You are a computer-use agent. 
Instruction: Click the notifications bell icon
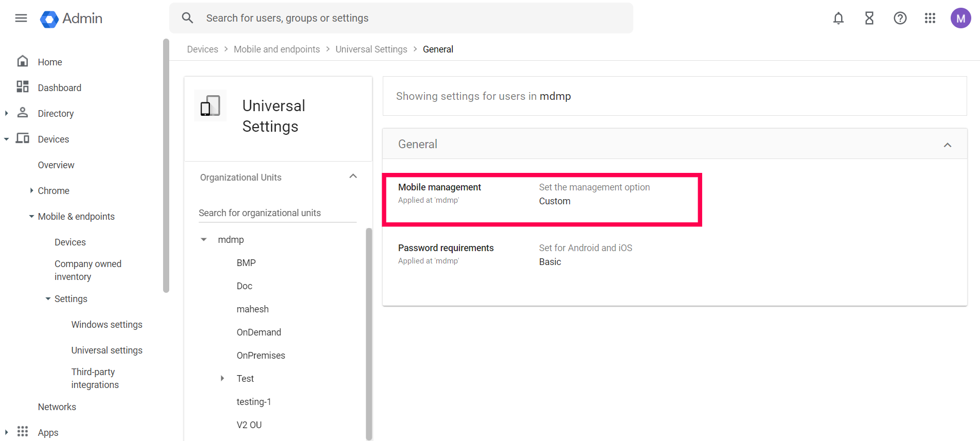pyautogui.click(x=839, y=19)
